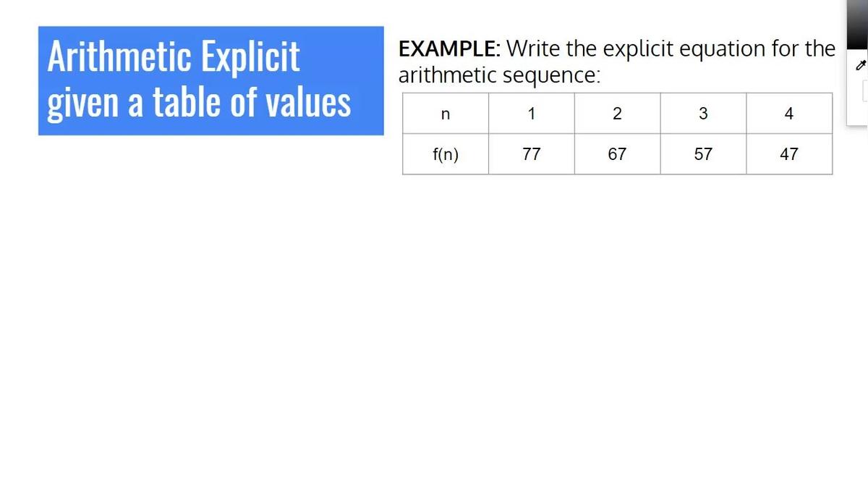Select the table cell containing 3
The height and width of the screenshot is (488, 868).
pyautogui.click(x=703, y=114)
